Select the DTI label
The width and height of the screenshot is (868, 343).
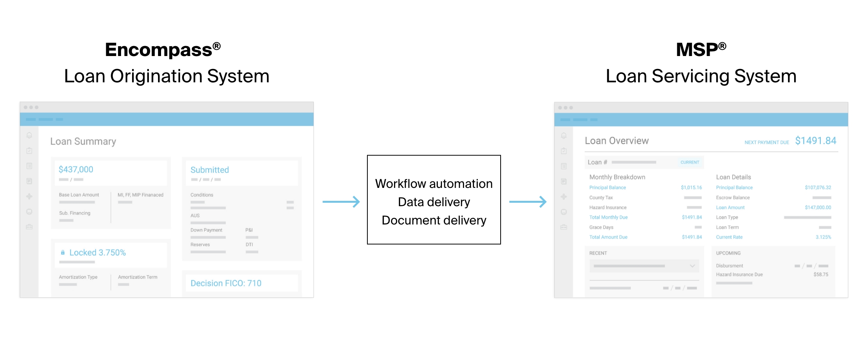pyautogui.click(x=249, y=244)
